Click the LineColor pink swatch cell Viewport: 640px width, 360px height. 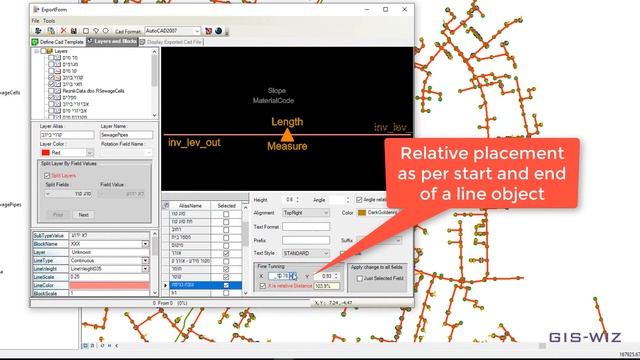click(109, 285)
